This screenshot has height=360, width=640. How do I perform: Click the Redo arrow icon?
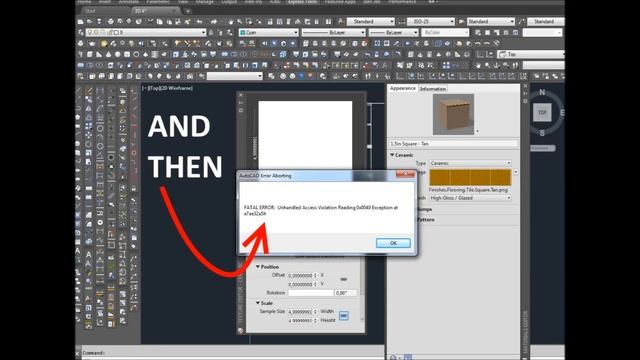click(x=214, y=22)
